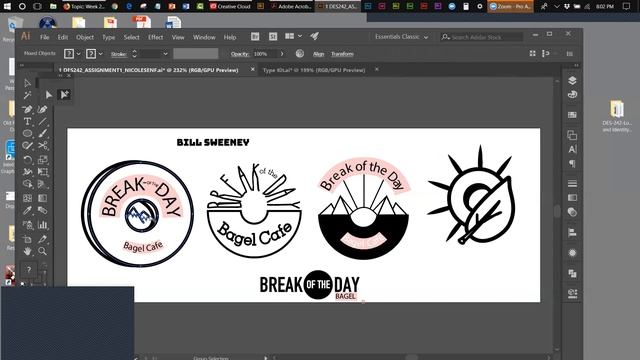Select the Direct Selection tool
Viewport: 640px width, 360px height.
(x=27, y=83)
